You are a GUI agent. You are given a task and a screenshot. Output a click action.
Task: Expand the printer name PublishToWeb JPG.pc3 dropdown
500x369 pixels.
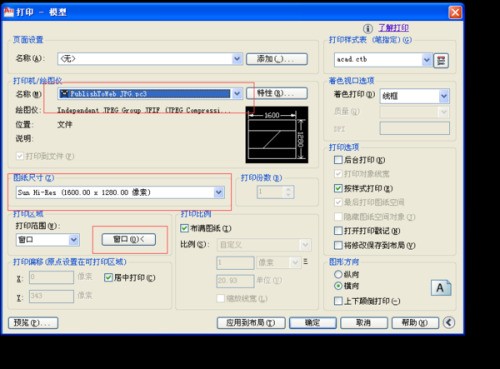[x=237, y=94]
